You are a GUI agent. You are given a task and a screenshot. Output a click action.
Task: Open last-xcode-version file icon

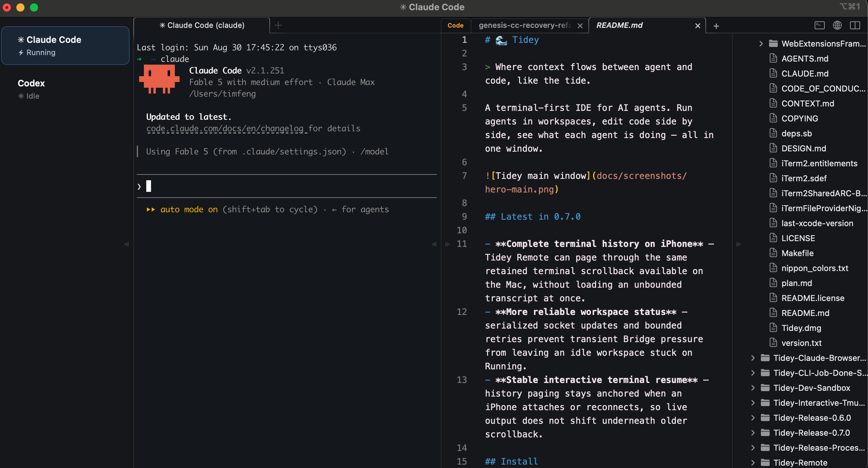click(x=773, y=223)
